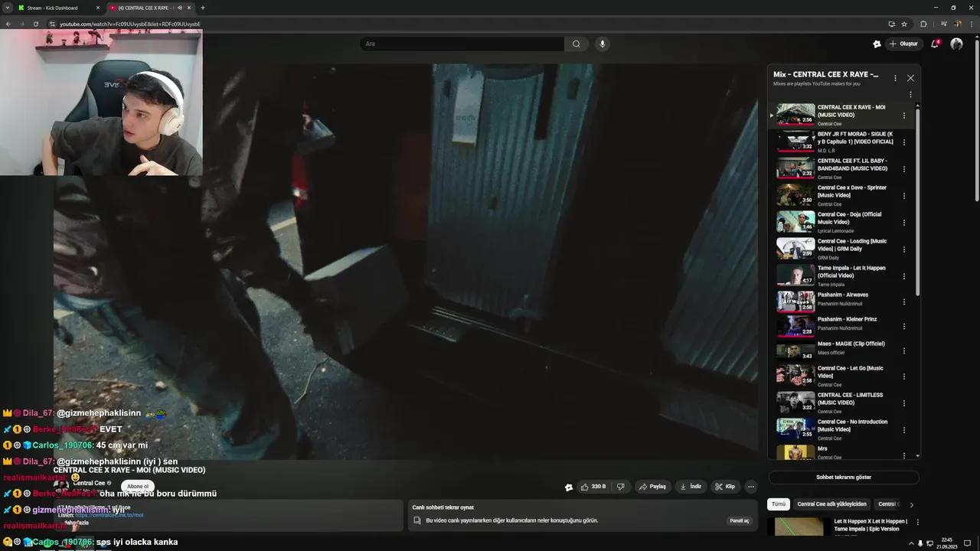The image size is (980, 551).
Task: Switch to the Stream - Kick Dashboard tab
Action: click(x=60, y=8)
